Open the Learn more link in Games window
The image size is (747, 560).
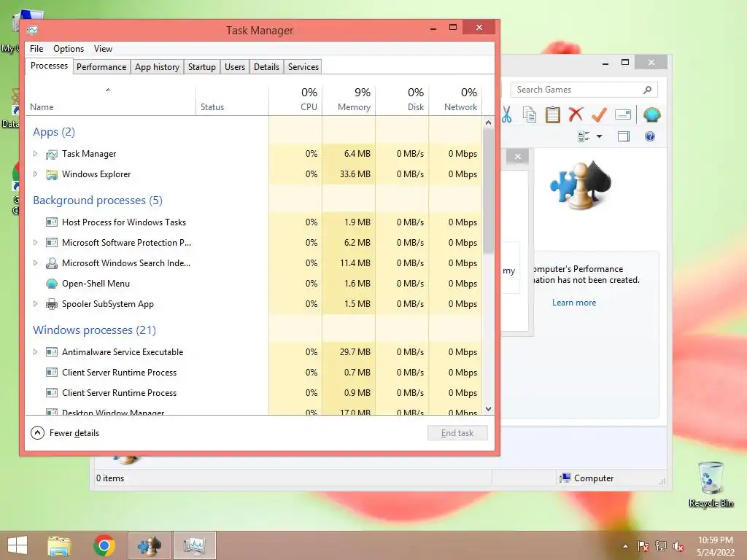pos(574,303)
